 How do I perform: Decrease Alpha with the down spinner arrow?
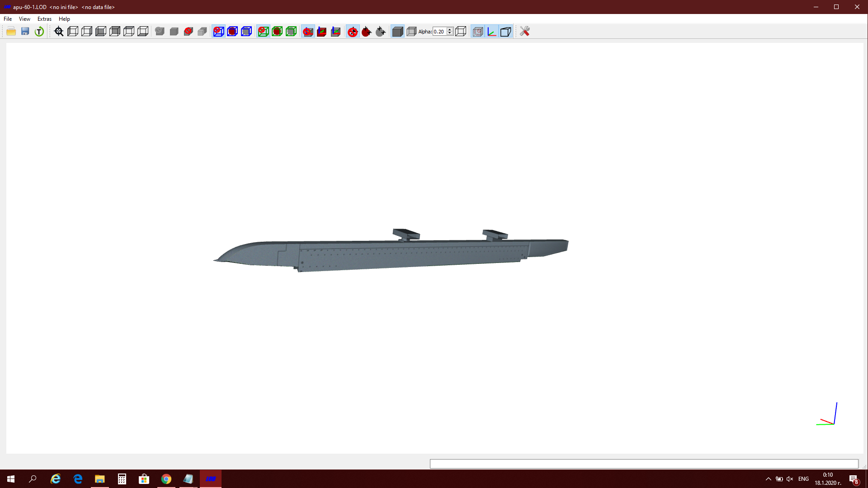click(x=450, y=33)
